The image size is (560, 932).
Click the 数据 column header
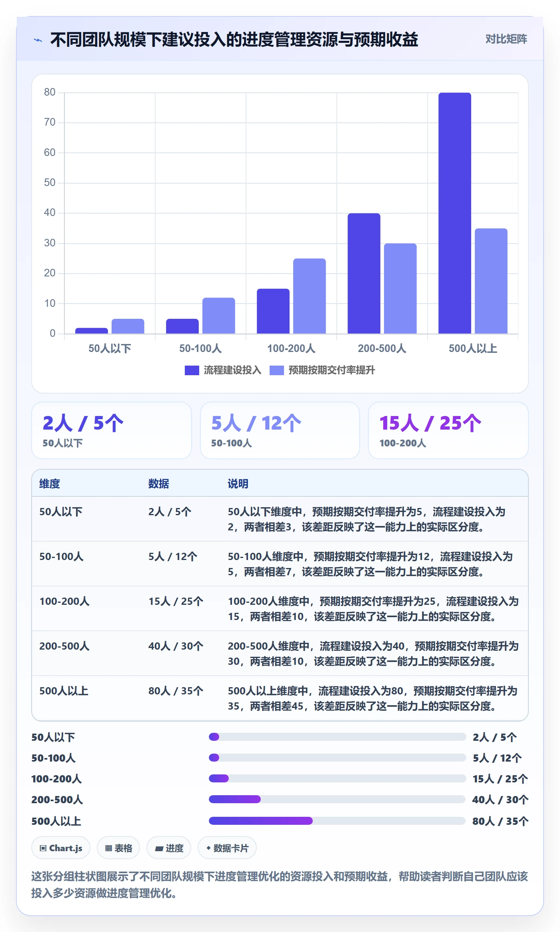pos(159,484)
